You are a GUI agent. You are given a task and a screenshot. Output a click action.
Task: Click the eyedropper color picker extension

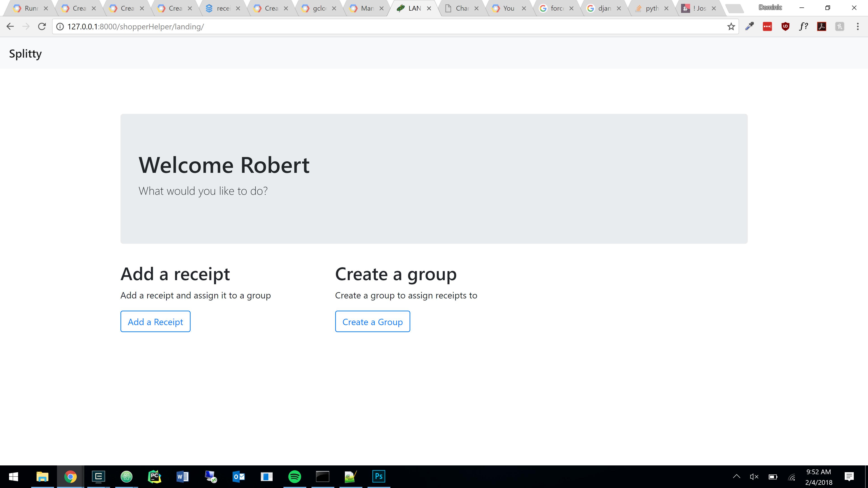point(749,27)
